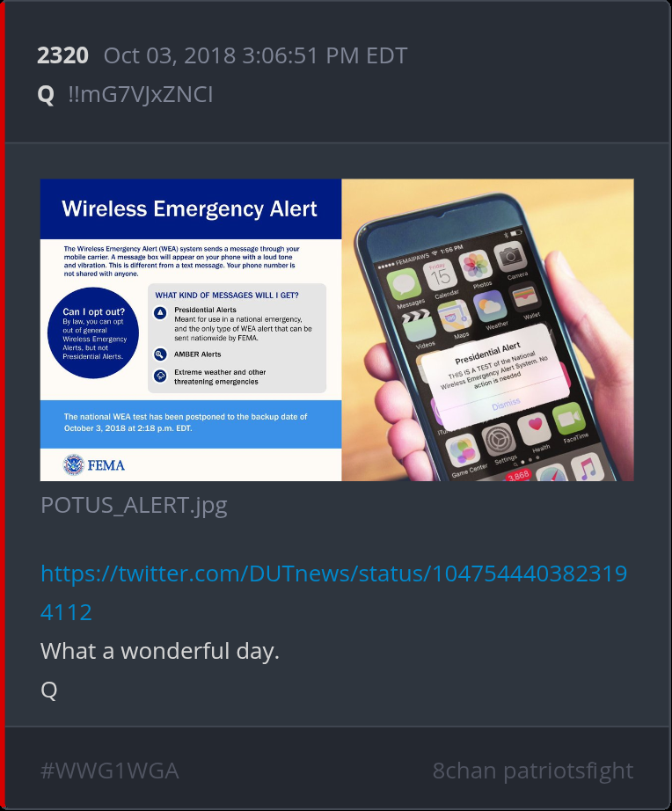
Task: Open the Wireless Emergency Alert image
Action: tap(337, 330)
